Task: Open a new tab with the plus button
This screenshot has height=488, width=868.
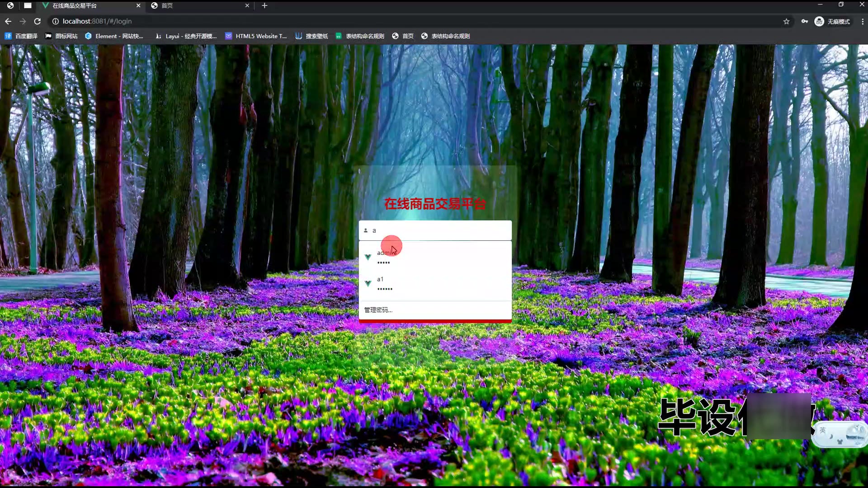Action: [x=264, y=5]
